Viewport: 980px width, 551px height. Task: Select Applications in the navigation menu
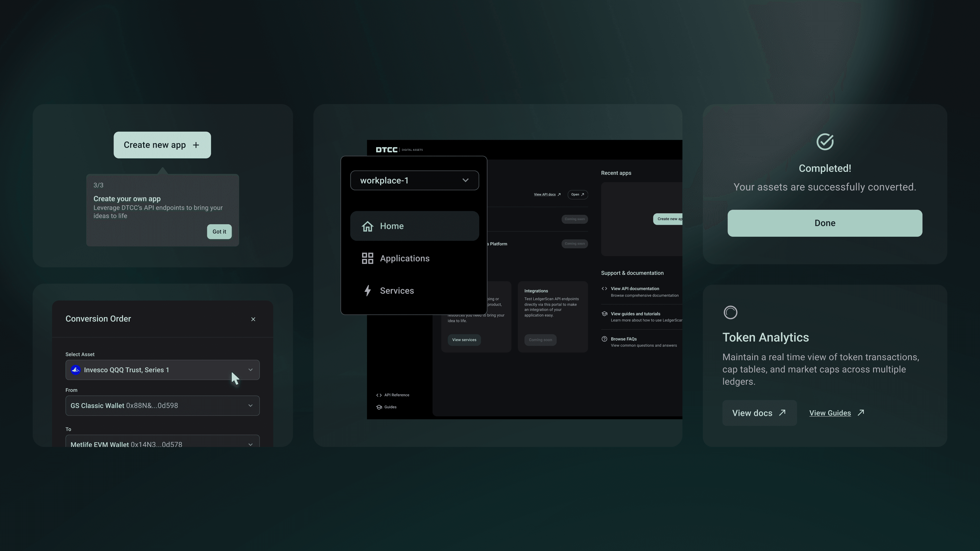(x=405, y=258)
